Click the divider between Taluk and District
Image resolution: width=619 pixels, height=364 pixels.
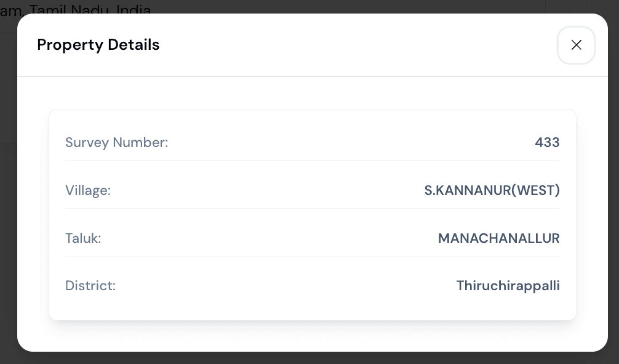pos(313,256)
